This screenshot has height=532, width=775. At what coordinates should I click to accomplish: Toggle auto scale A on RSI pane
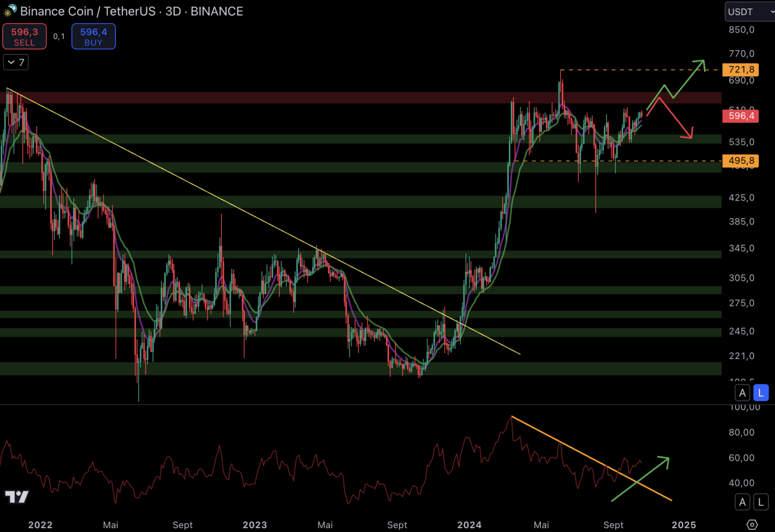pyautogui.click(x=742, y=502)
